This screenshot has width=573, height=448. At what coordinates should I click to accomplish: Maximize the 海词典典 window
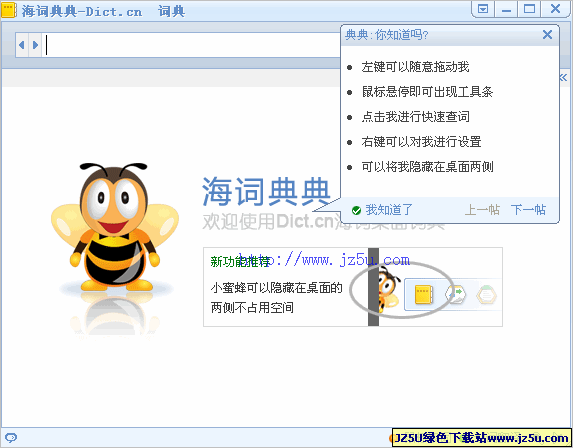[529, 9]
